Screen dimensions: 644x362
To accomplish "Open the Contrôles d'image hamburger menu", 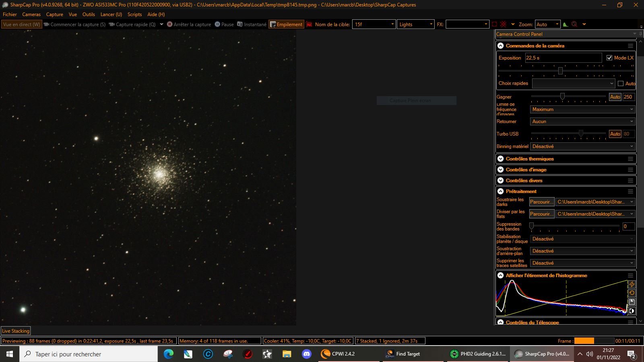I will [631, 170].
